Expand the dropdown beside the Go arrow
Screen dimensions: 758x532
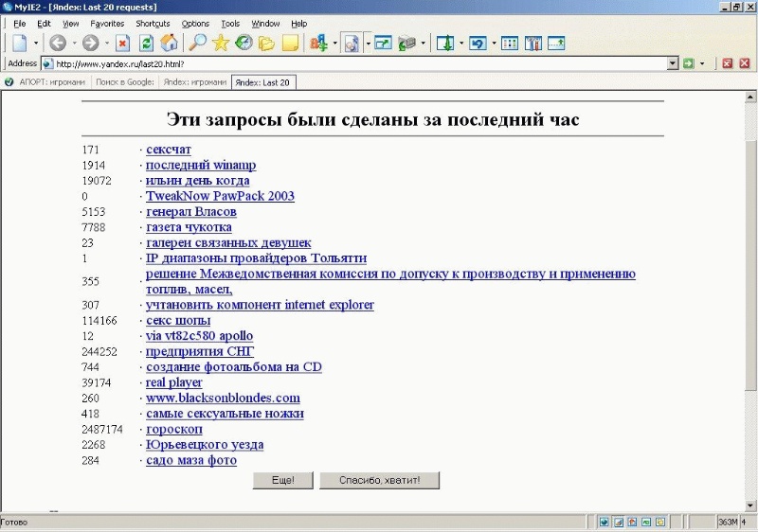[x=702, y=63]
